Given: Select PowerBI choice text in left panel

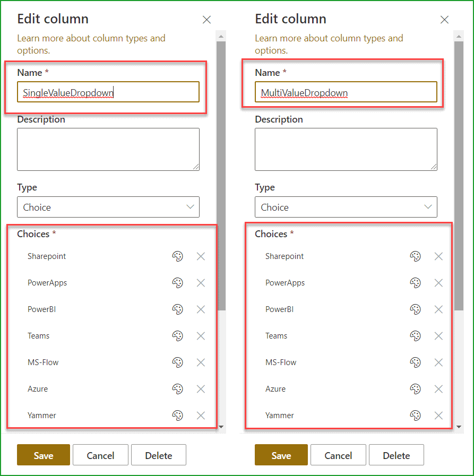Looking at the screenshot, I should [x=42, y=309].
